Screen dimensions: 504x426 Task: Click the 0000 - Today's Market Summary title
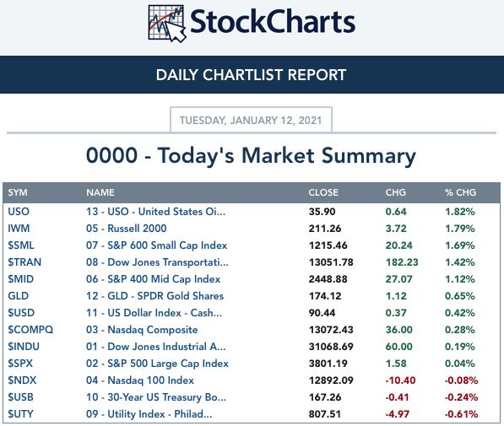[x=251, y=156]
